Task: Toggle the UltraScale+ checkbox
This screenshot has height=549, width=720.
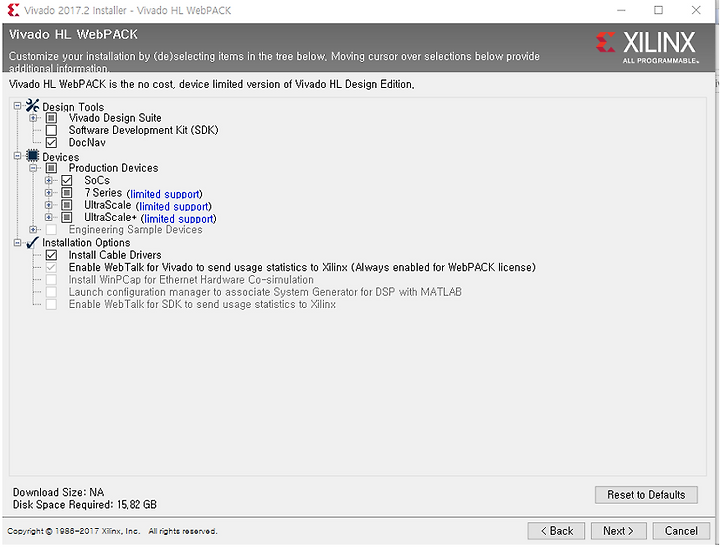Action: (67, 218)
